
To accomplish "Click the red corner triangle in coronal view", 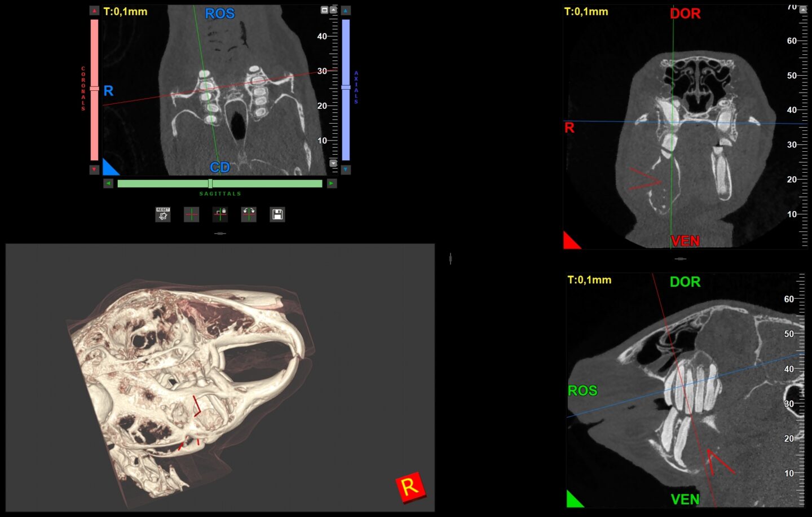I will 571,241.
